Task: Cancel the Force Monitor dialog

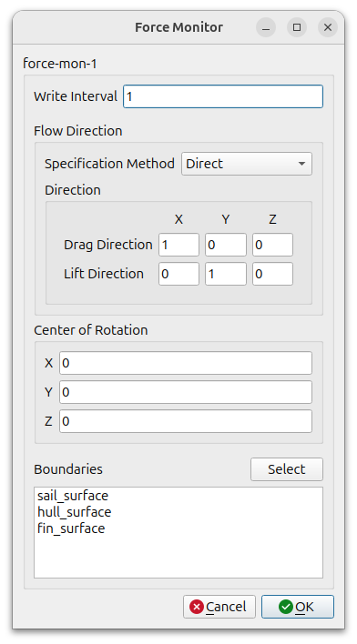Action: click(x=219, y=607)
